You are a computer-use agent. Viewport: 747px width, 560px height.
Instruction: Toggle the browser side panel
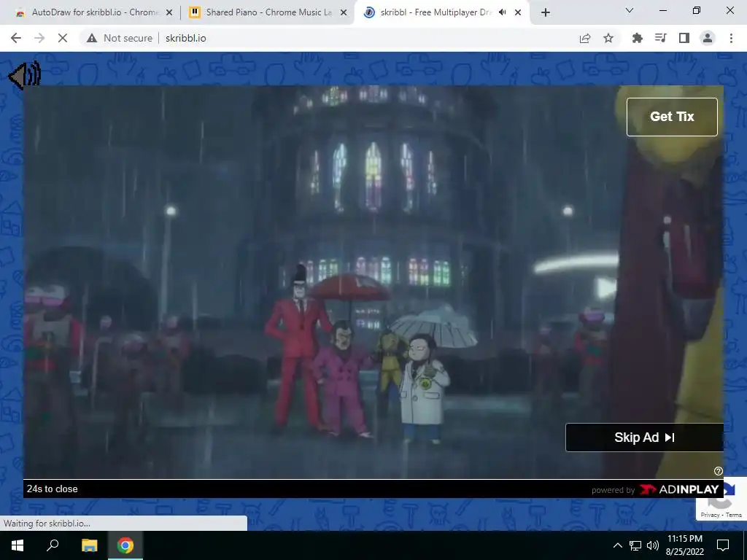684,38
